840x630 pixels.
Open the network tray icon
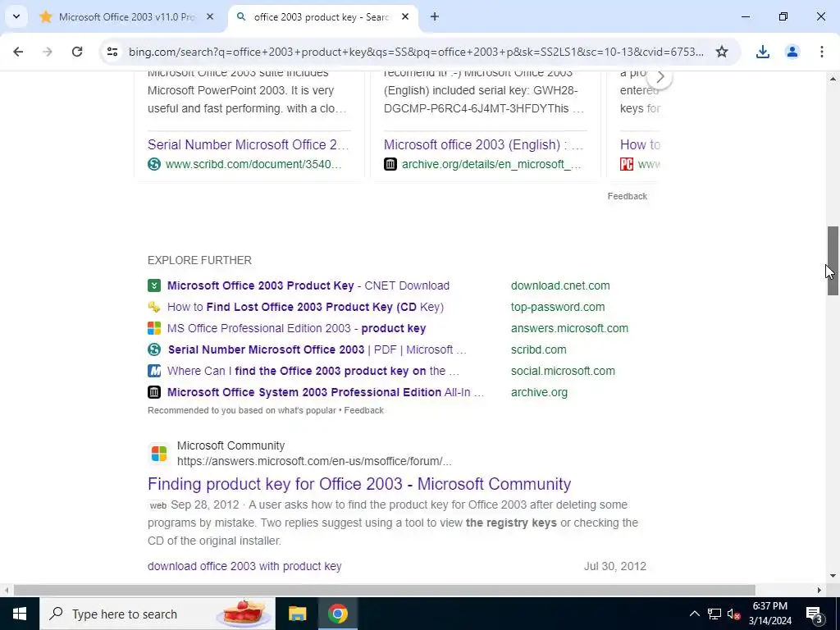coord(714,614)
